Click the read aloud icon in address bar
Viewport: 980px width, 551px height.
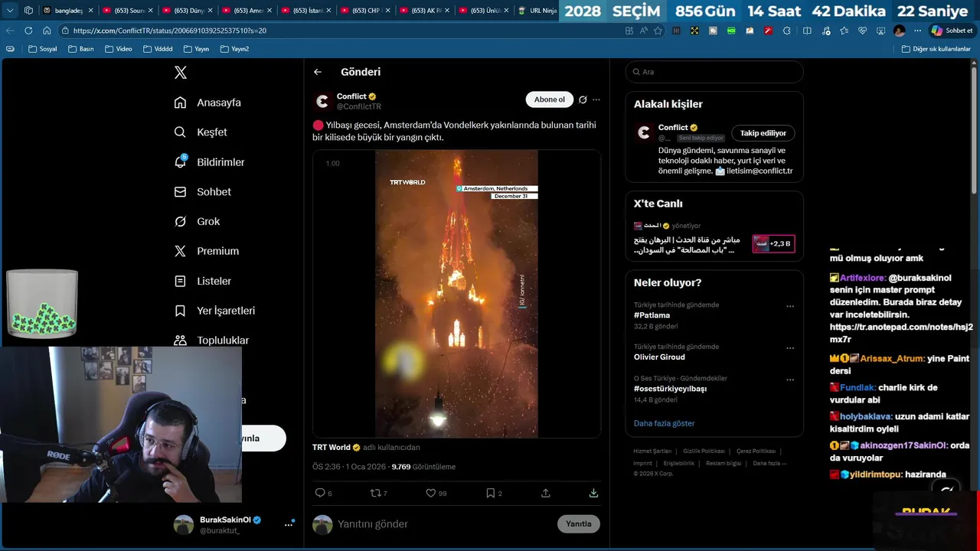click(x=643, y=31)
